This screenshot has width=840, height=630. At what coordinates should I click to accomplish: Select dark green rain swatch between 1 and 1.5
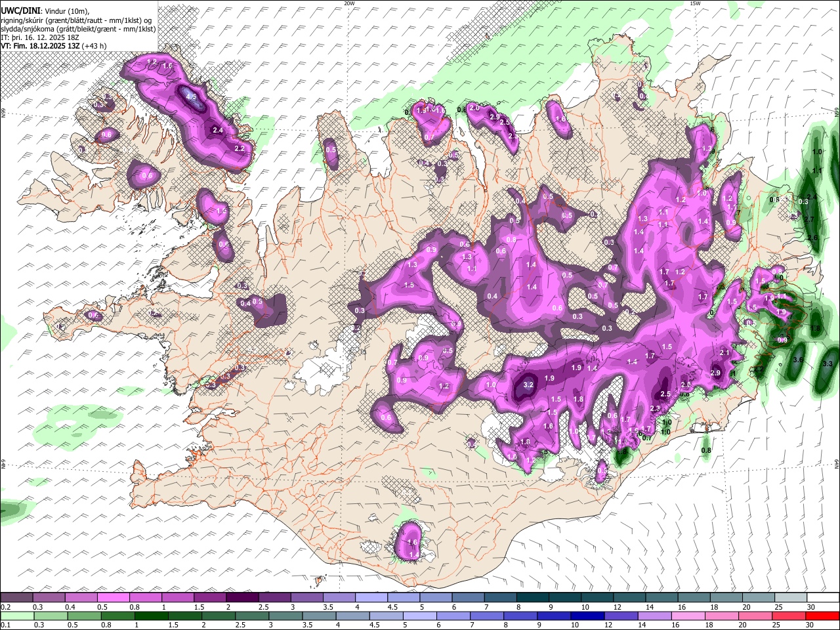point(152,616)
